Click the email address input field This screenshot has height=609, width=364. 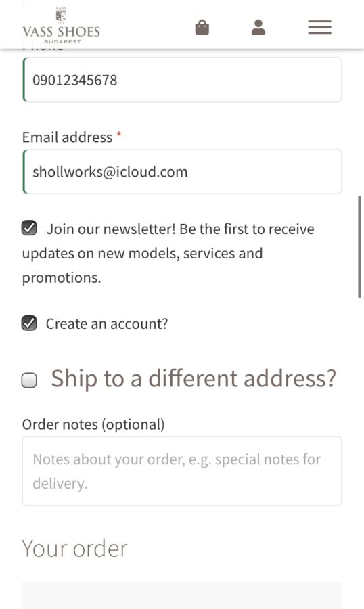[182, 171]
